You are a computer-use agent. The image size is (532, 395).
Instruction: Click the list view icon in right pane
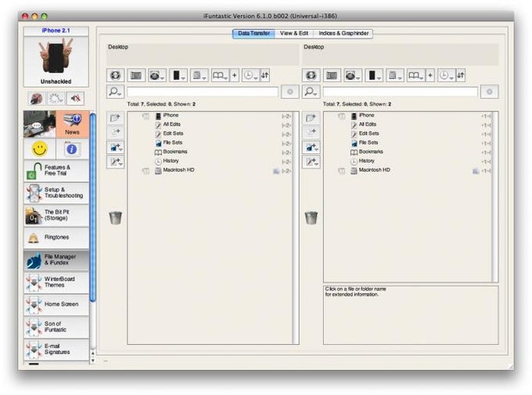click(x=332, y=75)
